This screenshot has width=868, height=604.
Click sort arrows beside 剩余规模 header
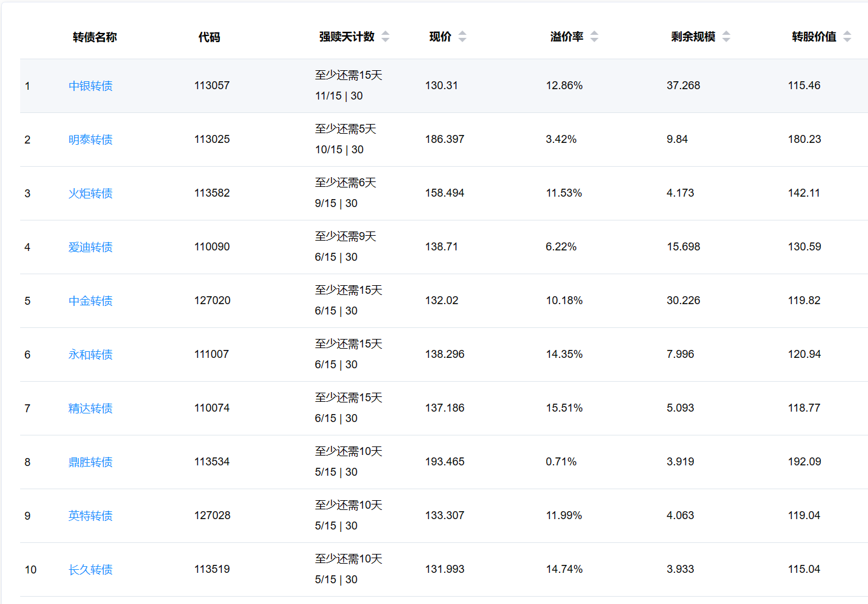coord(726,37)
